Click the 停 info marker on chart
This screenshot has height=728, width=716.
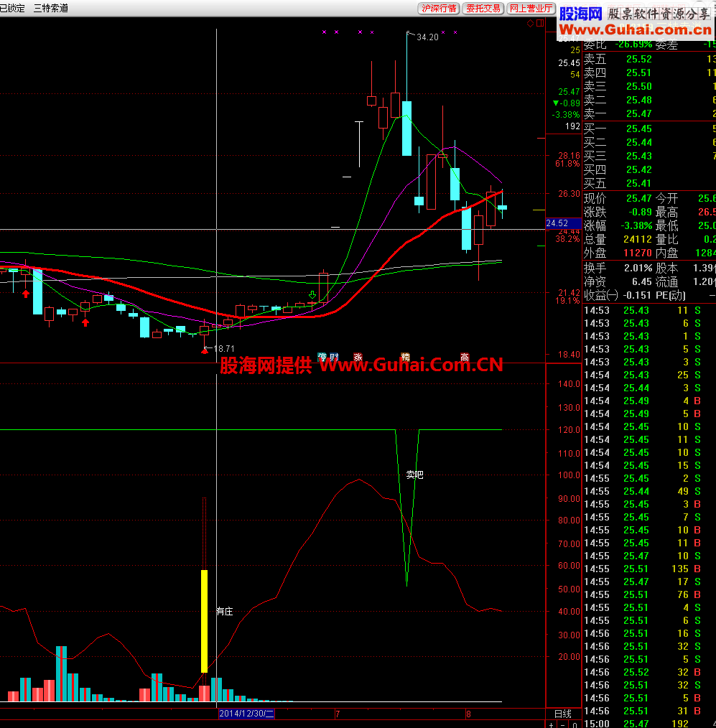click(322, 357)
